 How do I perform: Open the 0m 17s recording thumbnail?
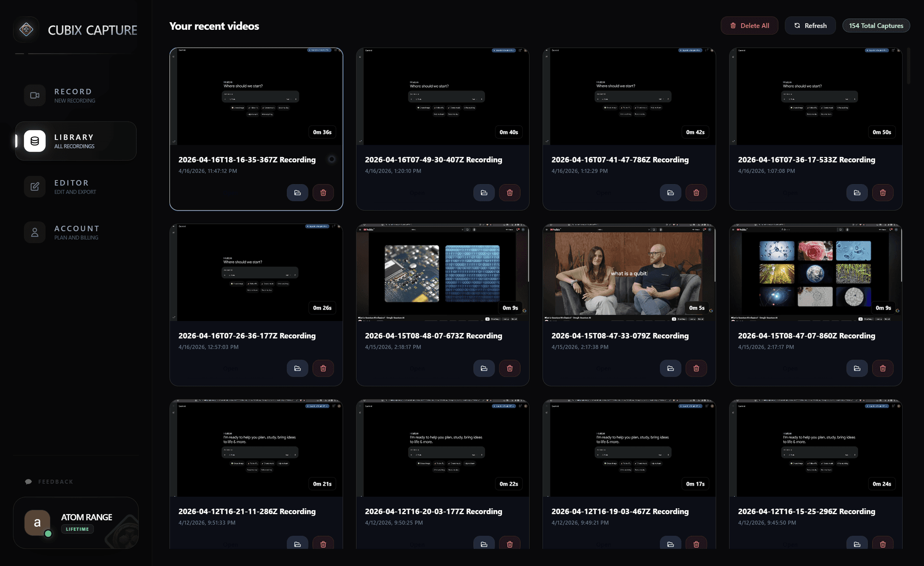click(x=629, y=448)
